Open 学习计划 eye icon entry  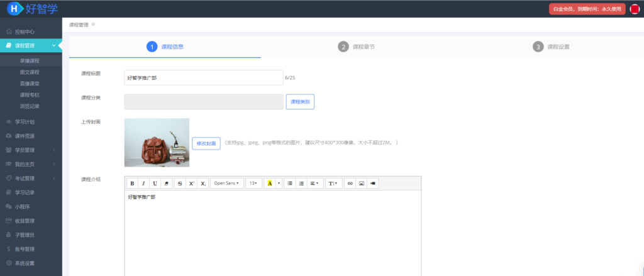tap(9, 122)
